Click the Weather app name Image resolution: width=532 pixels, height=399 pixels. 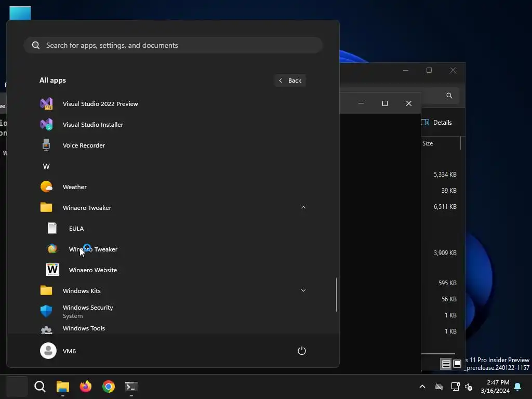point(75,187)
